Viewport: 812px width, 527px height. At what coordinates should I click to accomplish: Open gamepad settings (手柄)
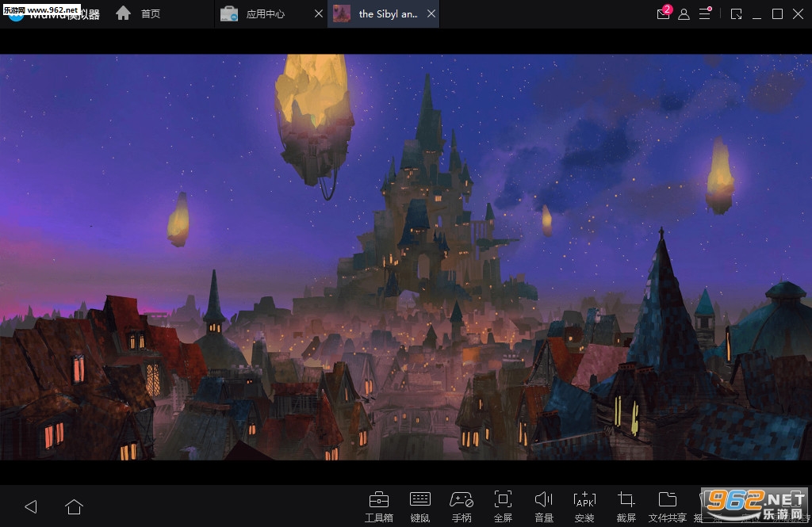click(462, 505)
